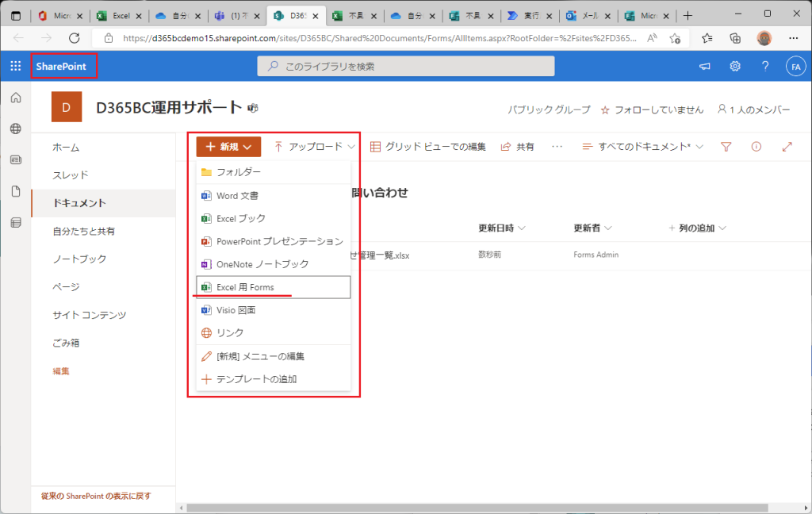The height and width of the screenshot is (514, 812).
Task: Open the more options ellipsis in command bar
Action: click(557, 147)
